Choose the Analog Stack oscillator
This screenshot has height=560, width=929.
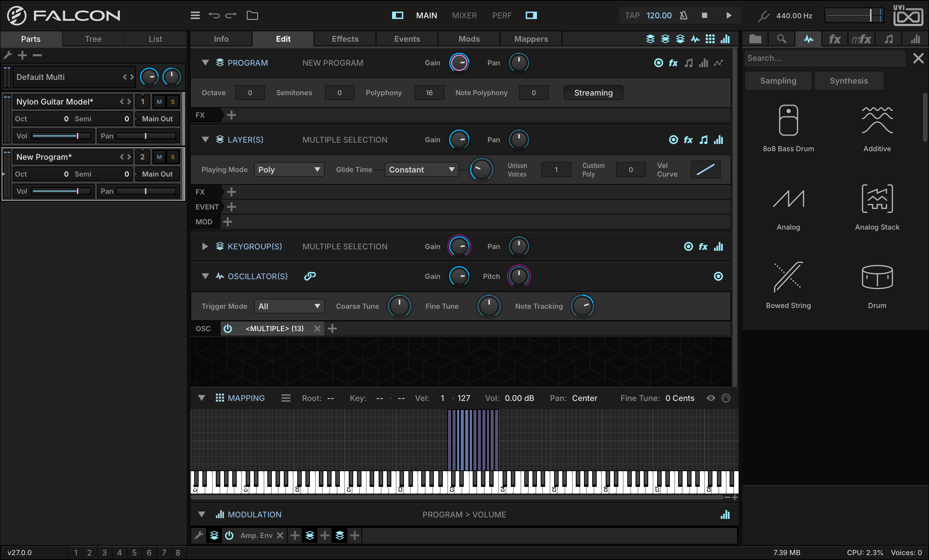click(x=877, y=206)
